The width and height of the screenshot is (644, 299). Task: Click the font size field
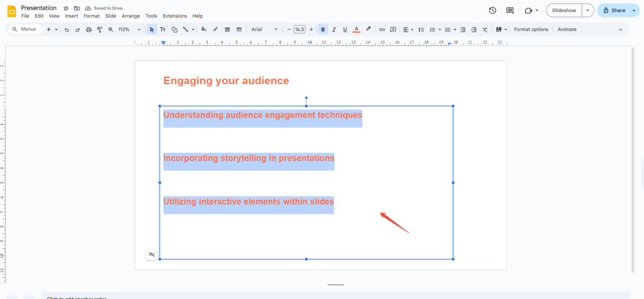pyautogui.click(x=299, y=29)
